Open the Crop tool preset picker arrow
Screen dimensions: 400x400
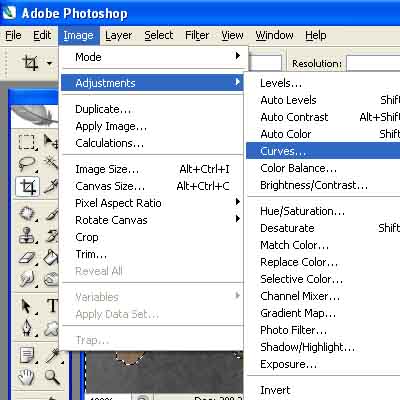(x=49, y=63)
